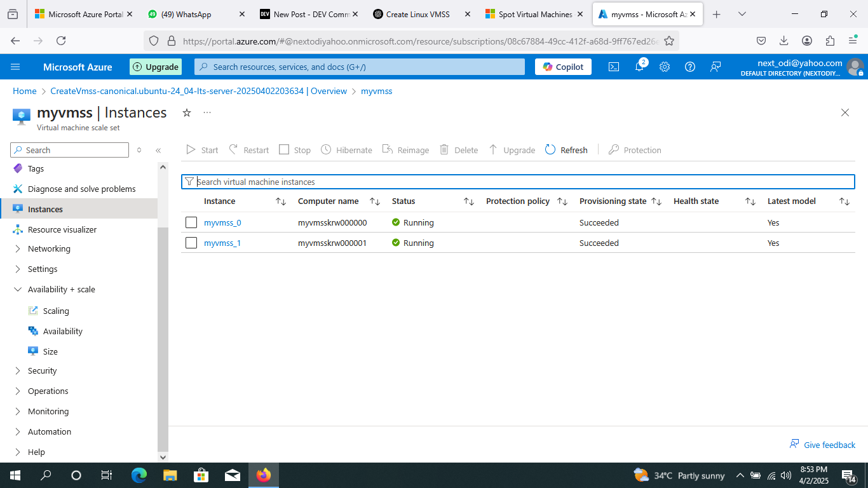Viewport: 868px width, 488px height.
Task: Open the Help question mark icon
Action: click(x=690, y=67)
